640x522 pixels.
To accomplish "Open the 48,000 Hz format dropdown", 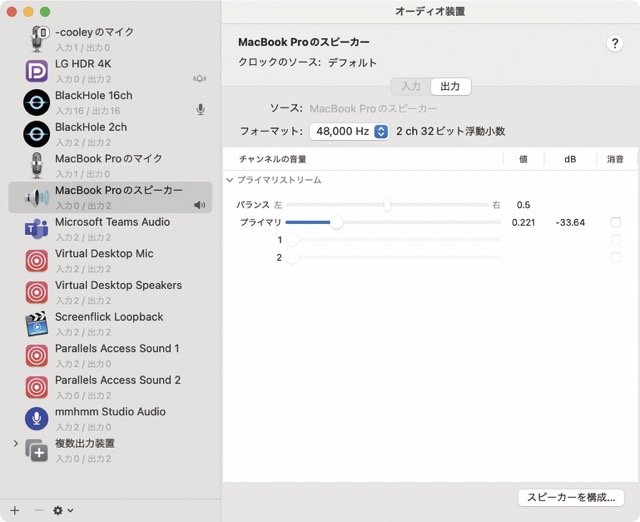I will tap(349, 131).
